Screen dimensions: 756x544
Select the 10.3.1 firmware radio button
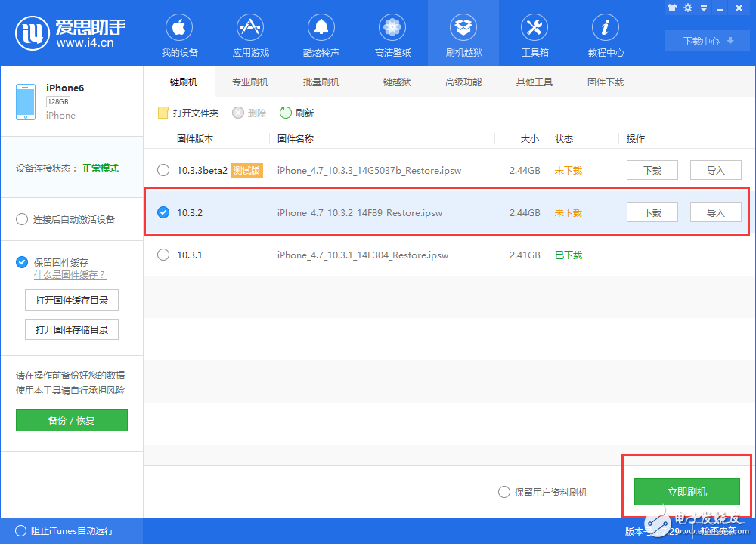point(163,255)
